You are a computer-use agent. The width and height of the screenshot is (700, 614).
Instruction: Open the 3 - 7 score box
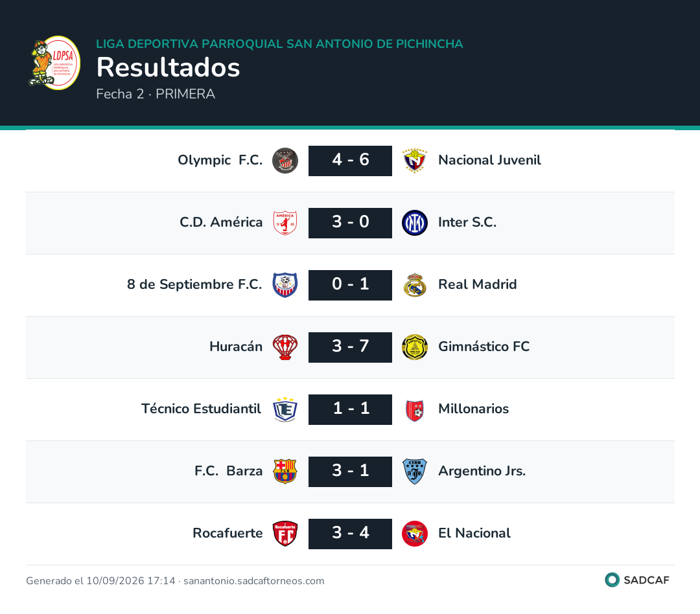(351, 347)
